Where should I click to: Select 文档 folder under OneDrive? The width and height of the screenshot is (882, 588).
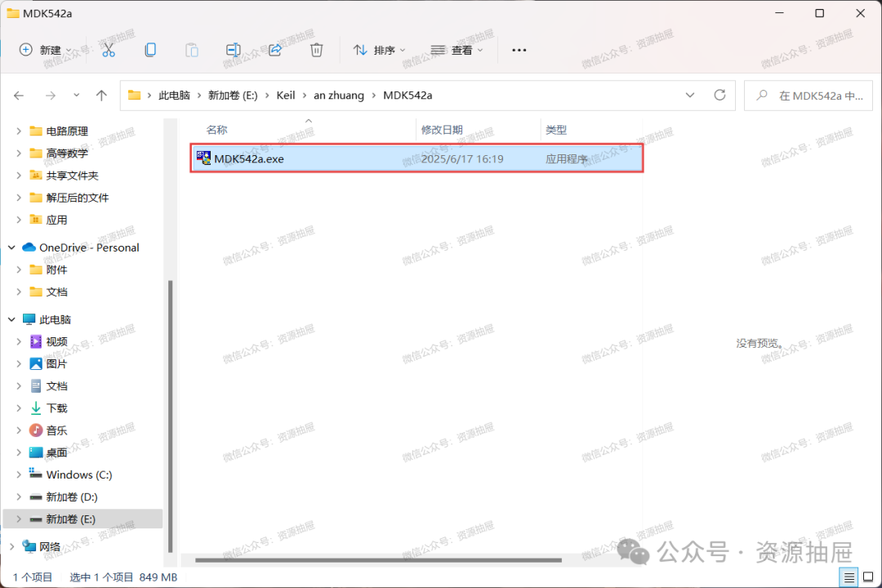(56, 292)
